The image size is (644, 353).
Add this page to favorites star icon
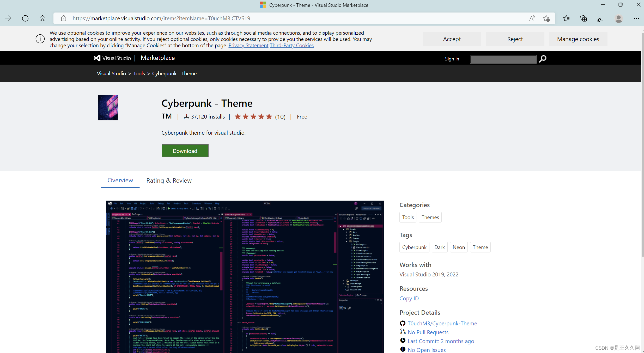(x=546, y=18)
